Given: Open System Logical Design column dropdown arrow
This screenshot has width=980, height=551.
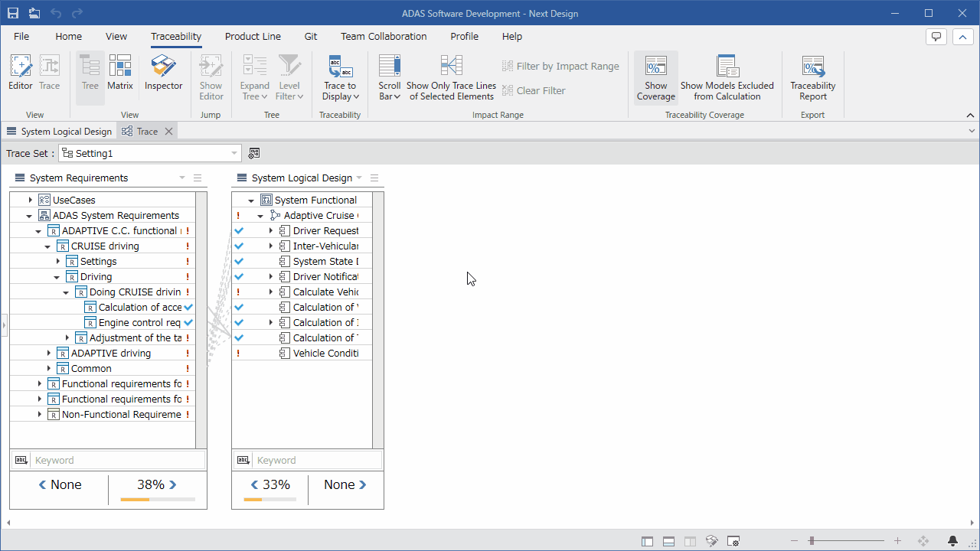Looking at the screenshot, I should point(359,178).
